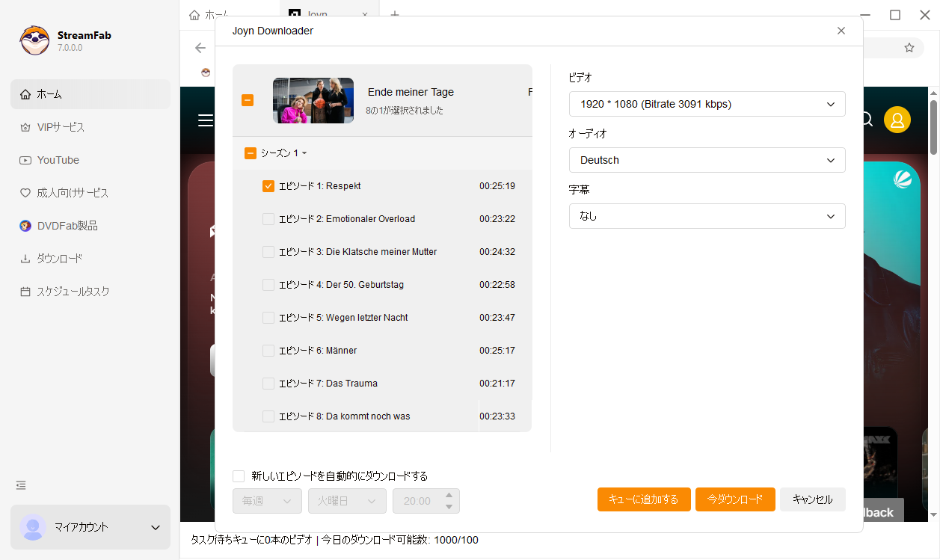Switch to the ホーム browser tab
This screenshot has width=940, height=560.
210,15
